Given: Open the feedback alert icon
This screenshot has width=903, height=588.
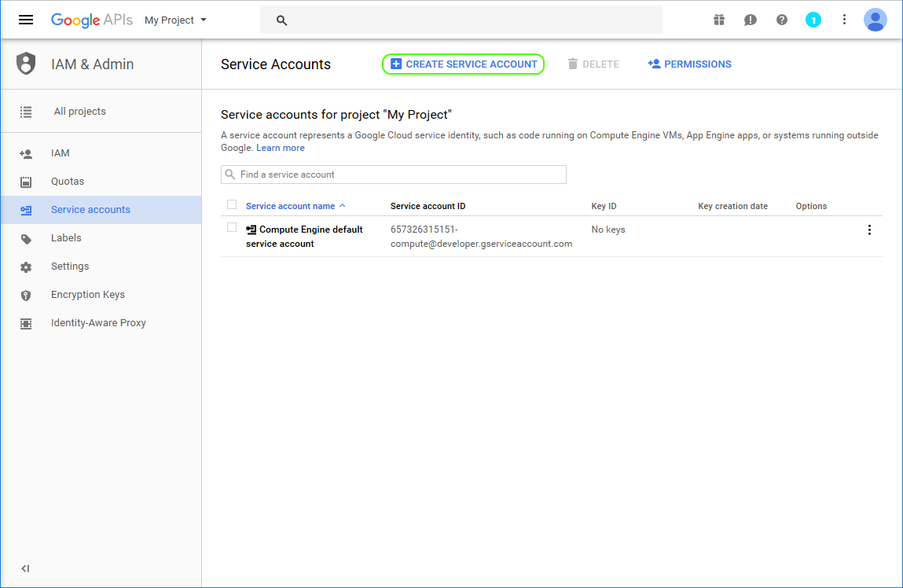Looking at the screenshot, I should 751,20.
